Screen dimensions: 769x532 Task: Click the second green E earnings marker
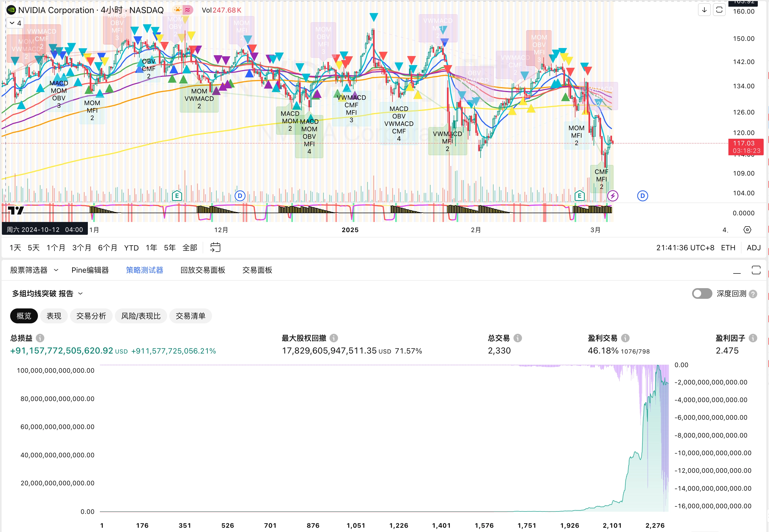[x=579, y=196]
